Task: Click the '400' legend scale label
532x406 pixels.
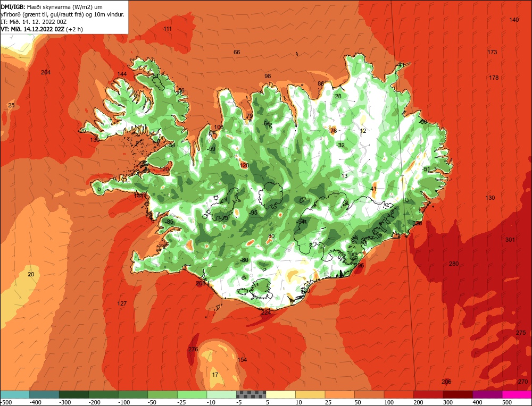Action: coord(477,403)
